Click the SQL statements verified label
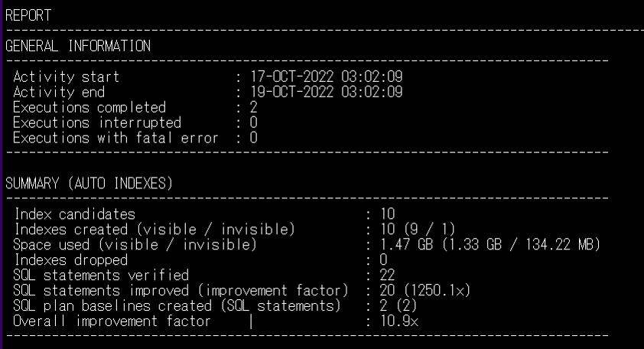644x349 pixels. click(100, 276)
